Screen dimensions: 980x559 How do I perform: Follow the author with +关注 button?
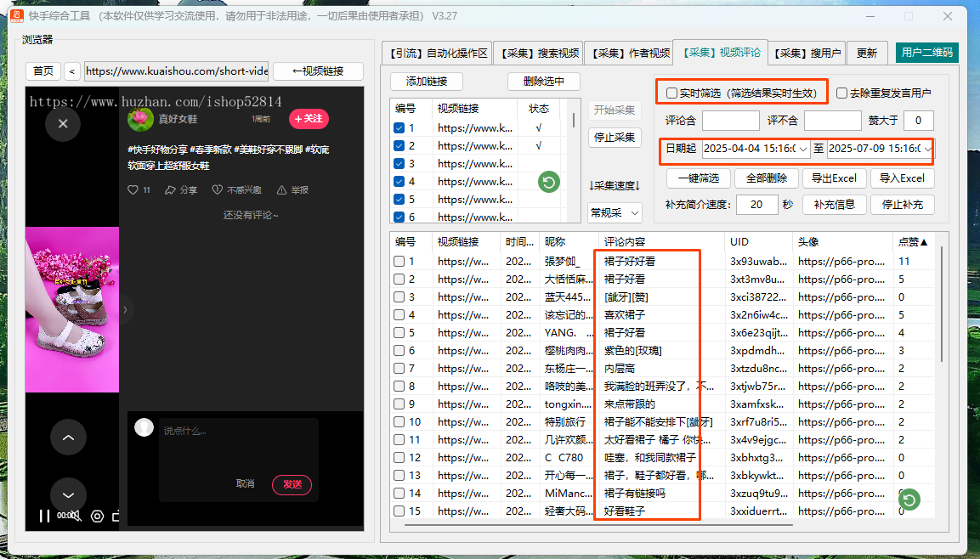[309, 119]
